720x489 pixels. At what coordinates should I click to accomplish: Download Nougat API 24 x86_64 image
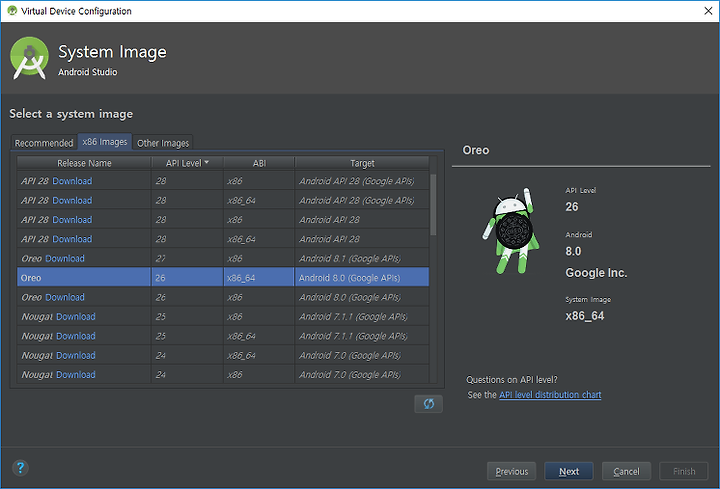click(x=76, y=355)
